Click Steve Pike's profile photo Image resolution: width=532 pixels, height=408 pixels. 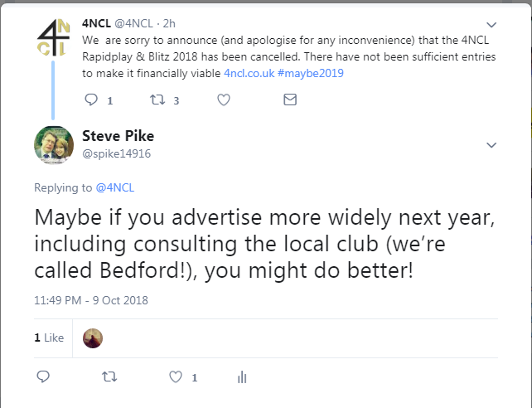click(x=54, y=144)
